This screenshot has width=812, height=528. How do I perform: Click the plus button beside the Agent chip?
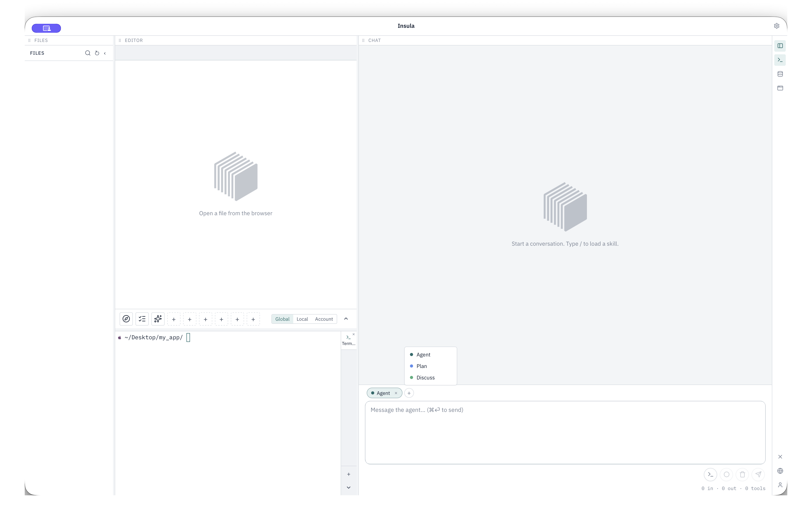click(x=409, y=393)
